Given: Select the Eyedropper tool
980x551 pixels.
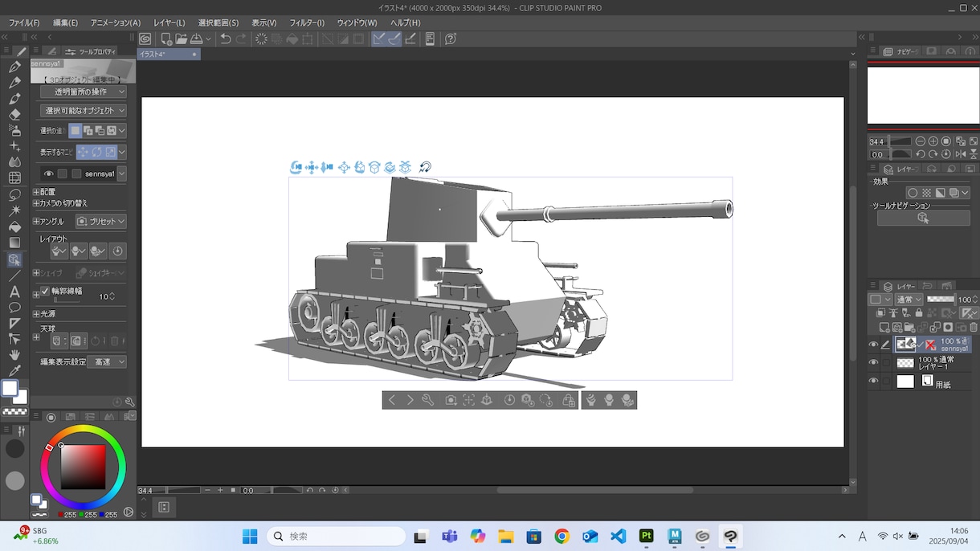Looking at the screenshot, I should coord(14,370).
